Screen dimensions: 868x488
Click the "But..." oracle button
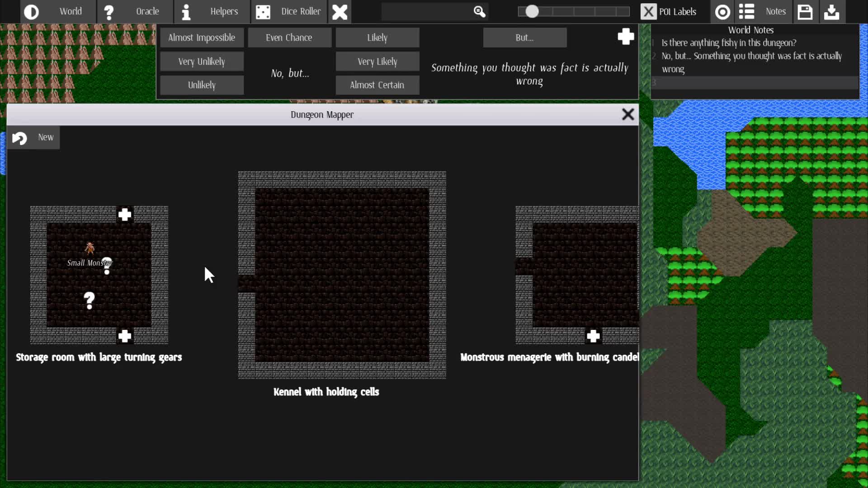[x=524, y=38]
